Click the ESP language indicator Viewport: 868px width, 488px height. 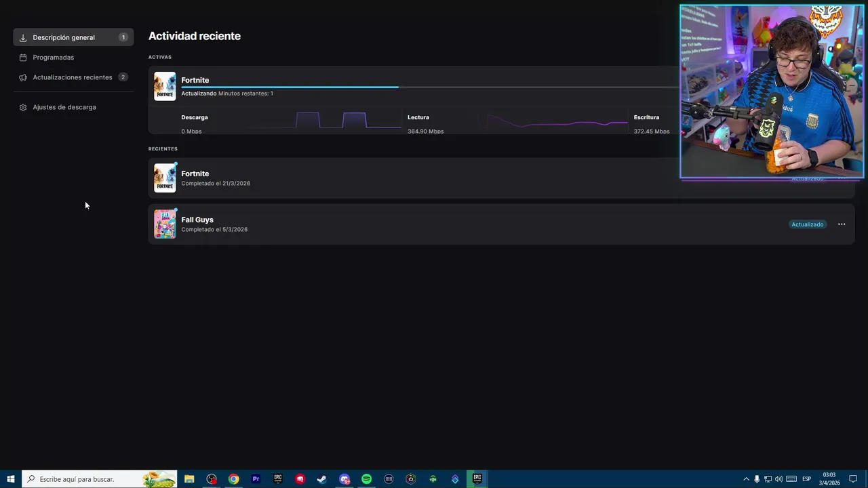[807, 479]
